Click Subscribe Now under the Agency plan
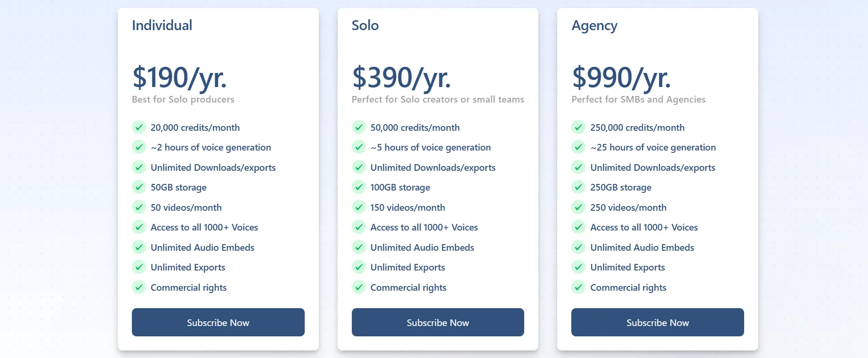The width and height of the screenshot is (868, 358). [657, 322]
